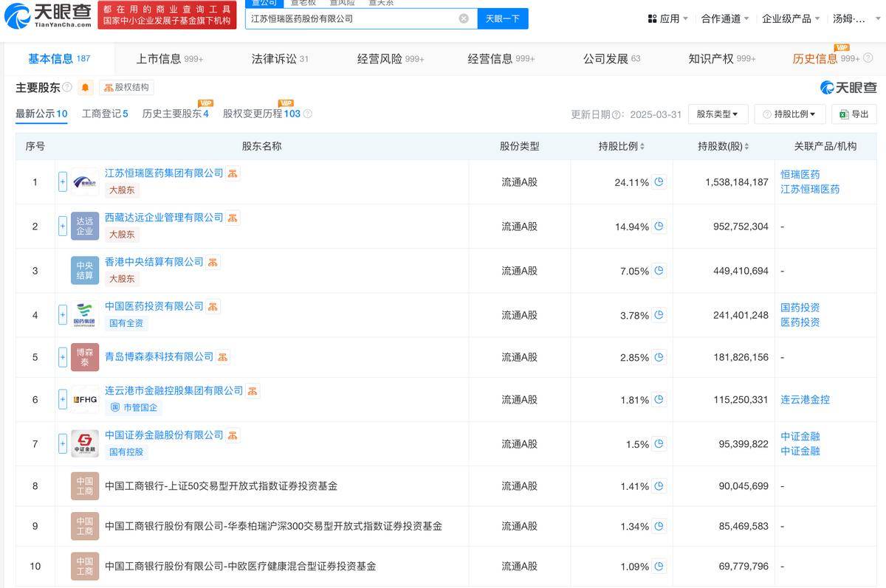Click the pie chart icon next to 7.05%
Viewport: 886px width, 588px height.
point(659,270)
